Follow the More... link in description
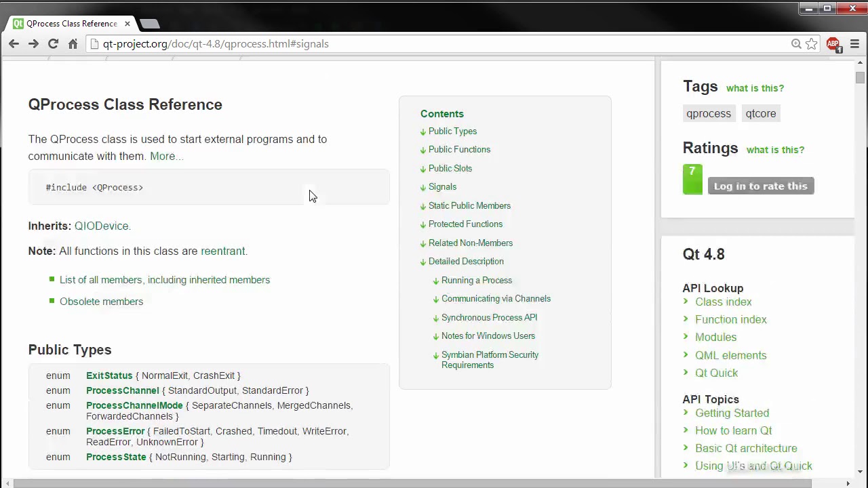The height and width of the screenshot is (488, 868). point(167,157)
